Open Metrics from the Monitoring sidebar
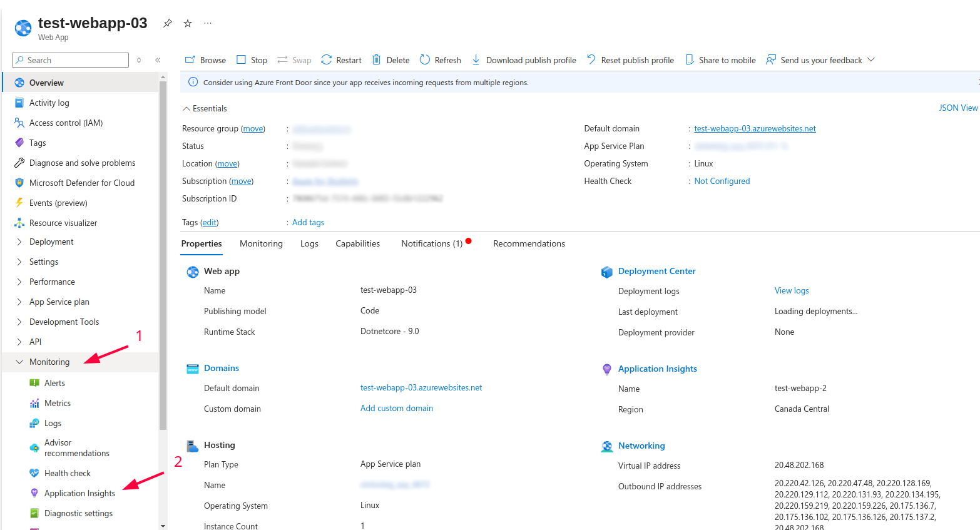The image size is (980, 530). click(57, 404)
